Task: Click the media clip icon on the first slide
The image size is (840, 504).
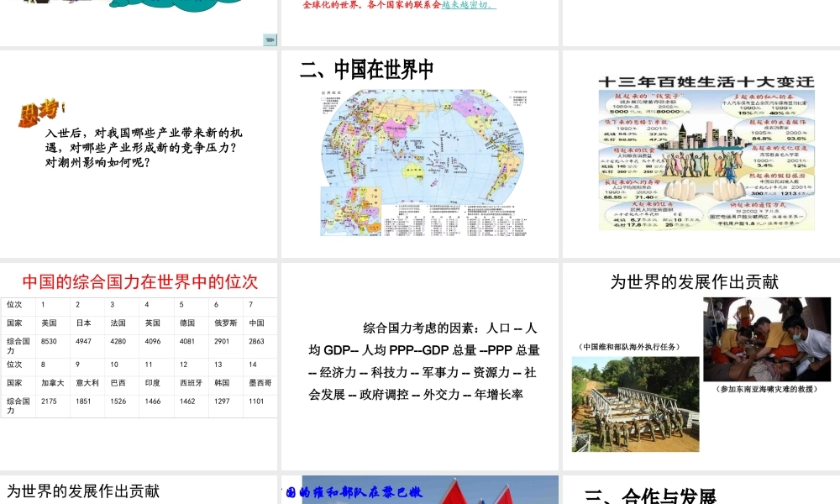Action: pos(270,39)
